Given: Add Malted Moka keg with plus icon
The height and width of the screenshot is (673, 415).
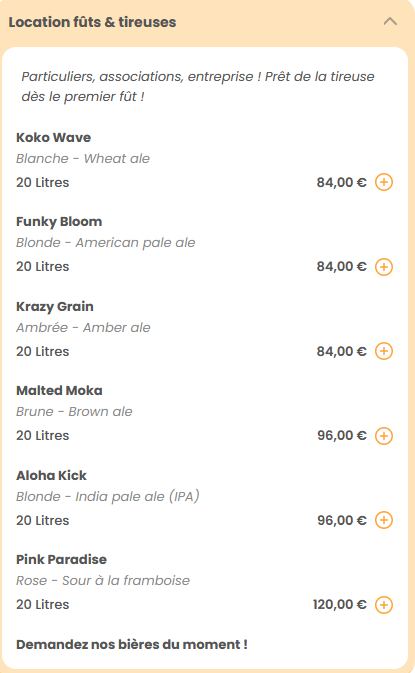Looking at the screenshot, I should (384, 436).
